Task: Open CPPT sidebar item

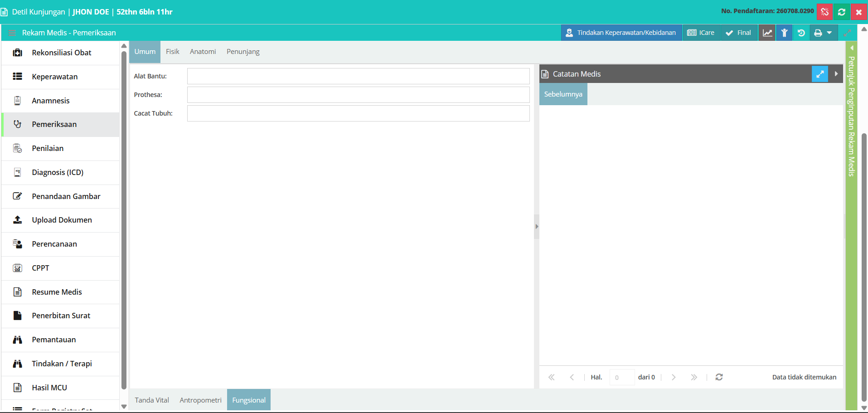Action: point(61,268)
